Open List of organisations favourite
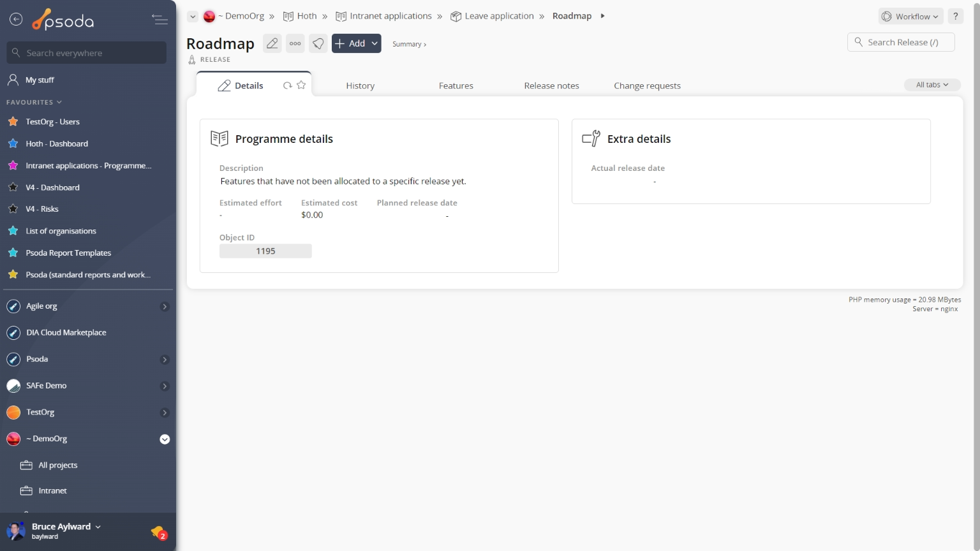Screen dimensions: 980x551 [61, 231]
